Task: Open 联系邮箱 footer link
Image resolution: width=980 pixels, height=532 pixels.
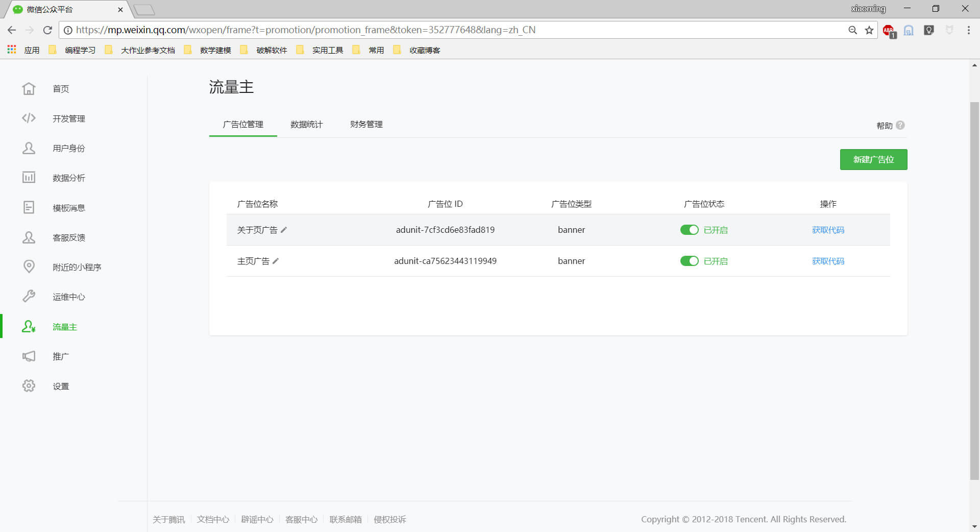Action: pos(346,519)
